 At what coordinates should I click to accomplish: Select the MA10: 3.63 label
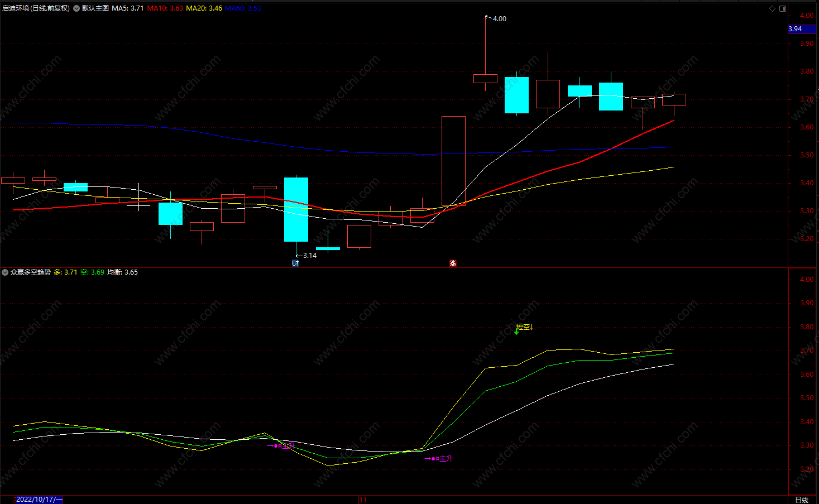(165, 8)
